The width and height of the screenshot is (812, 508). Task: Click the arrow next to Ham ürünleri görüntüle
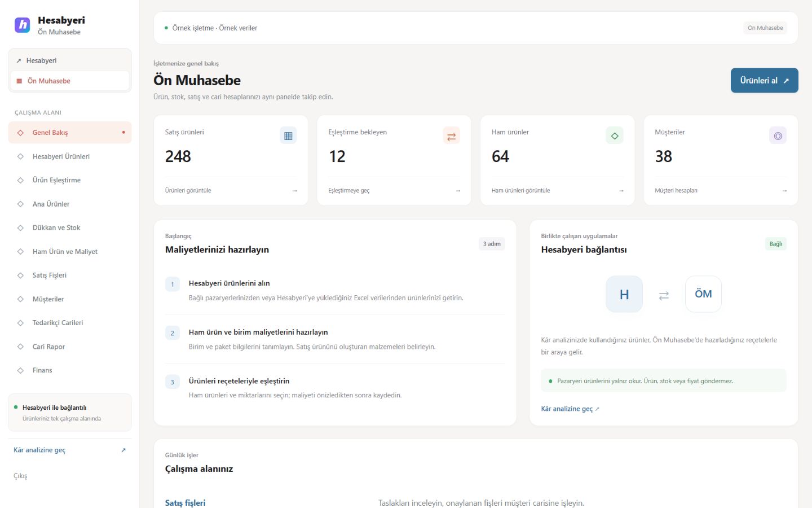coord(621,191)
